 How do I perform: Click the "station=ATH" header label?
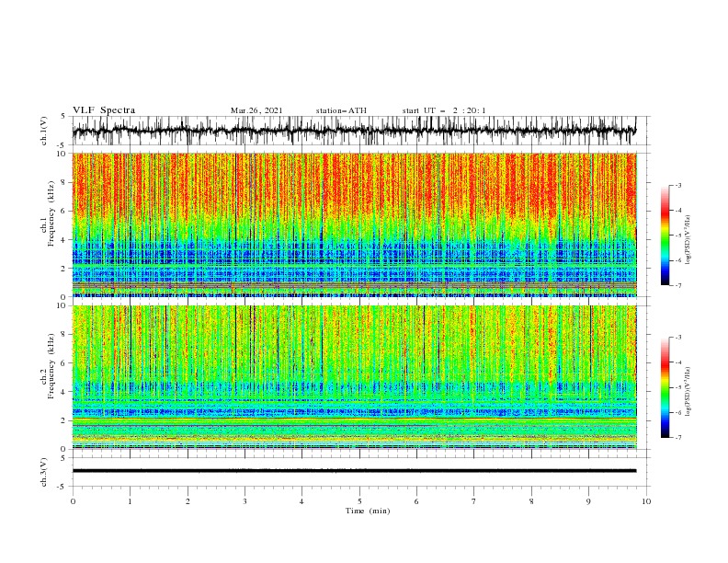click(341, 110)
